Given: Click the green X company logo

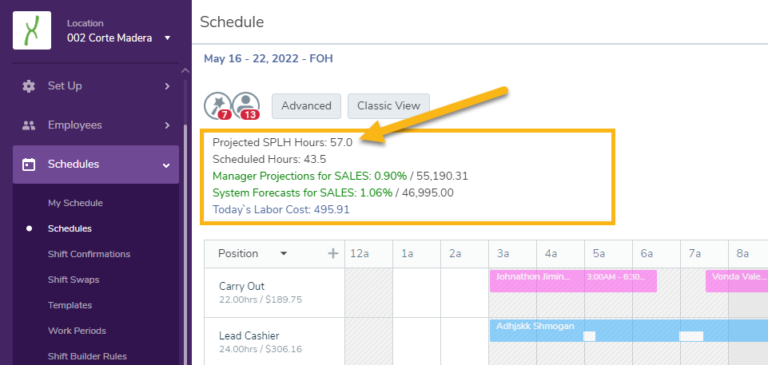Looking at the screenshot, I should 32,30.
